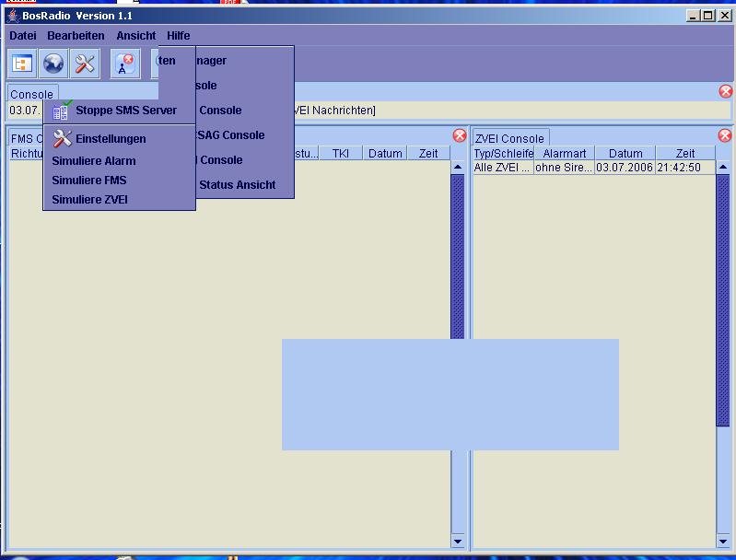
Task: Choose Simuliere ZVEI menu entry
Action: click(x=90, y=200)
